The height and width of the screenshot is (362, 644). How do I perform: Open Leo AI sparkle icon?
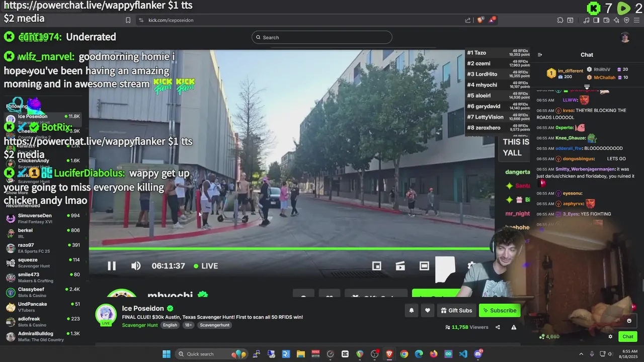click(x=616, y=20)
